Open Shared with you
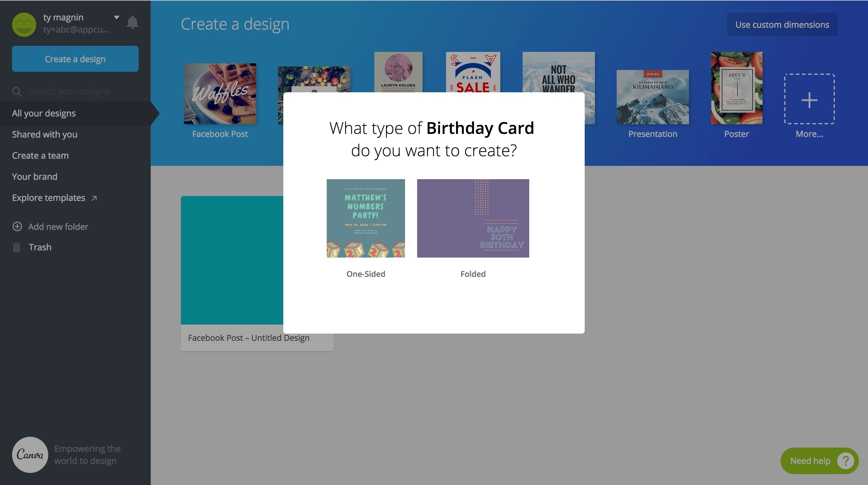The height and width of the screenshot is (485, 868). click(x=44, y=134)
